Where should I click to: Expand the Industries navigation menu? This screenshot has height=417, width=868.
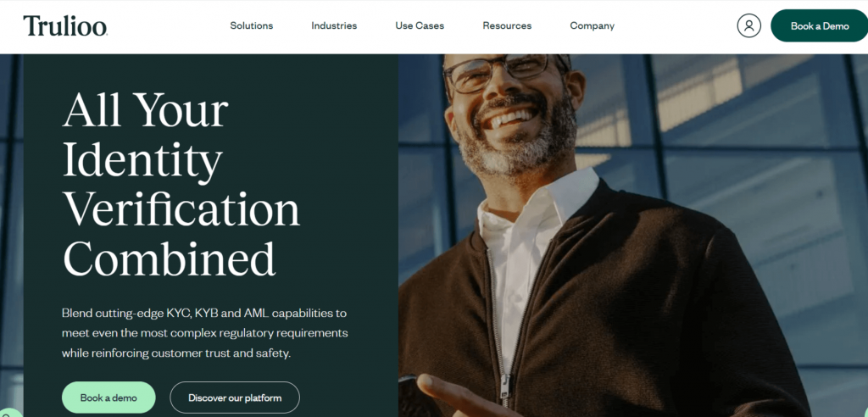(x=334, y=25)
